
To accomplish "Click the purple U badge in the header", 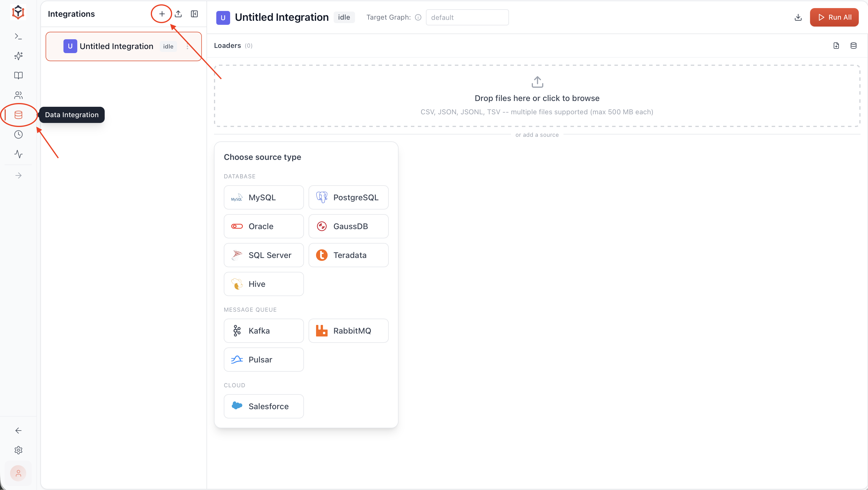I will (x=223, y=18).
